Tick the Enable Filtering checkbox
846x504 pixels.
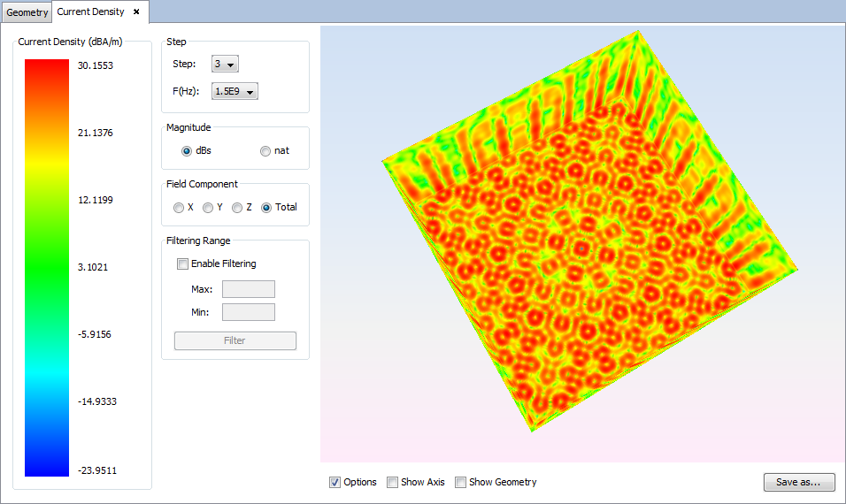(x=183, y=263)
